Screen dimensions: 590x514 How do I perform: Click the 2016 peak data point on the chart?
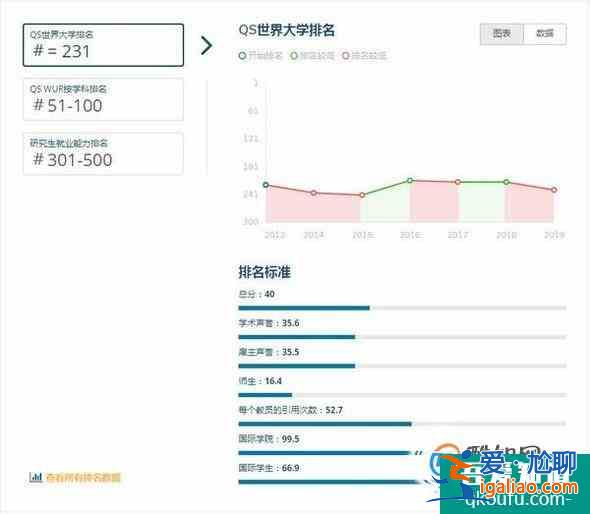tap(410, 180)
